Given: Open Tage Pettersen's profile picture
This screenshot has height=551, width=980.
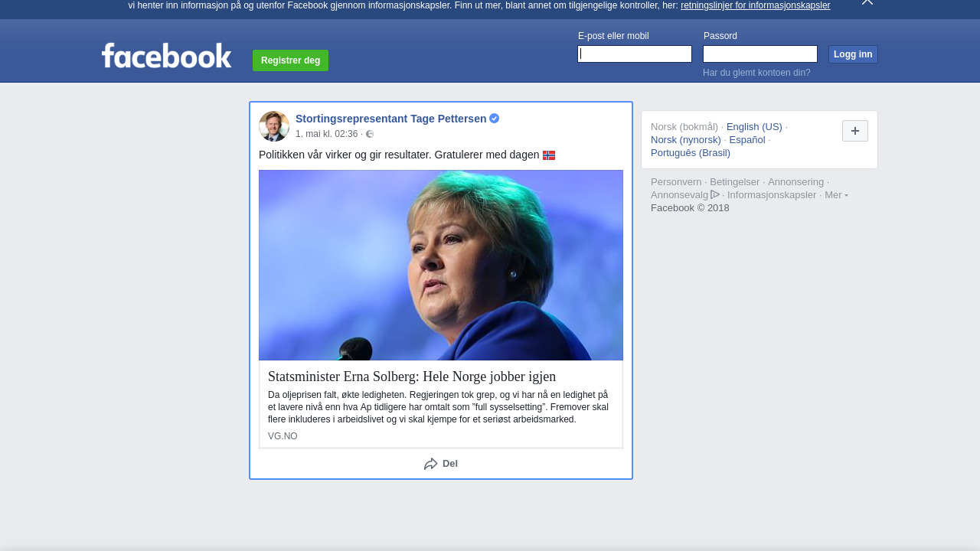Looking at the screenshot, I should point(274,126).
